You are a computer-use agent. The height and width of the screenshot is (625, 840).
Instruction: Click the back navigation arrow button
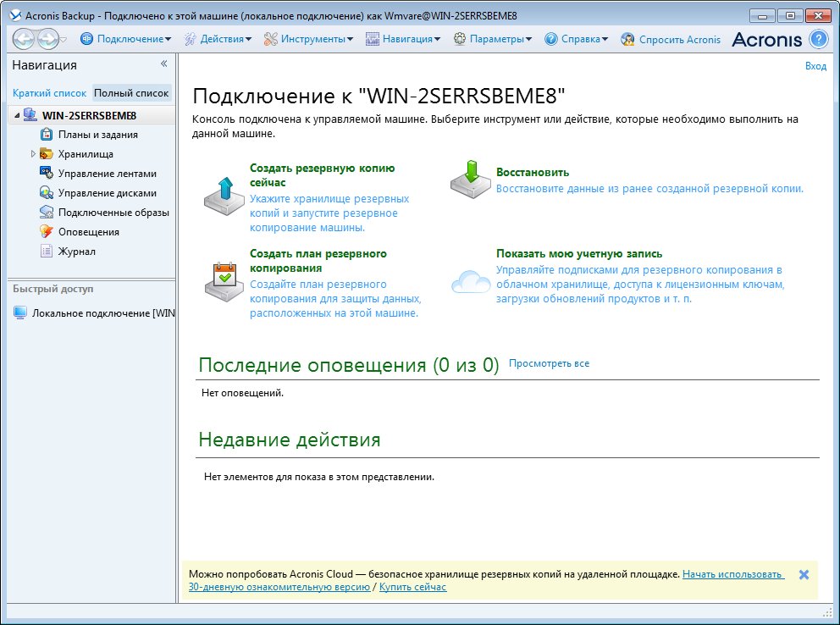[24, 39]
